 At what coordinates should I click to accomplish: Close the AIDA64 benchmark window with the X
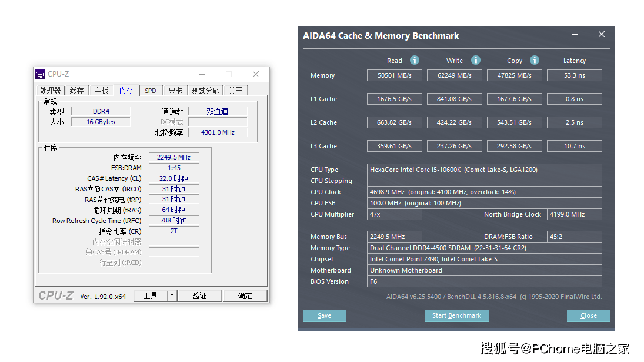(602, 35)
